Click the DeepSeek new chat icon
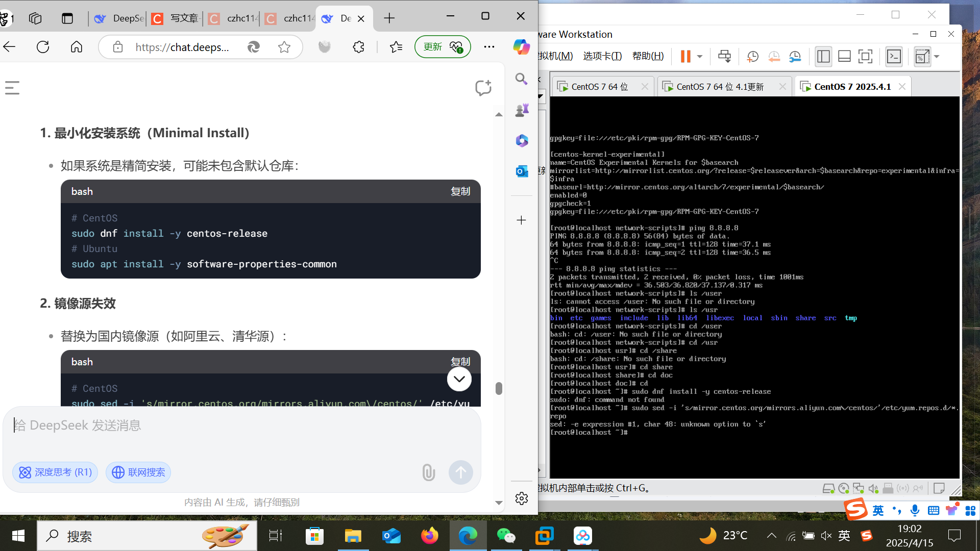 click(x=483, y=88)
